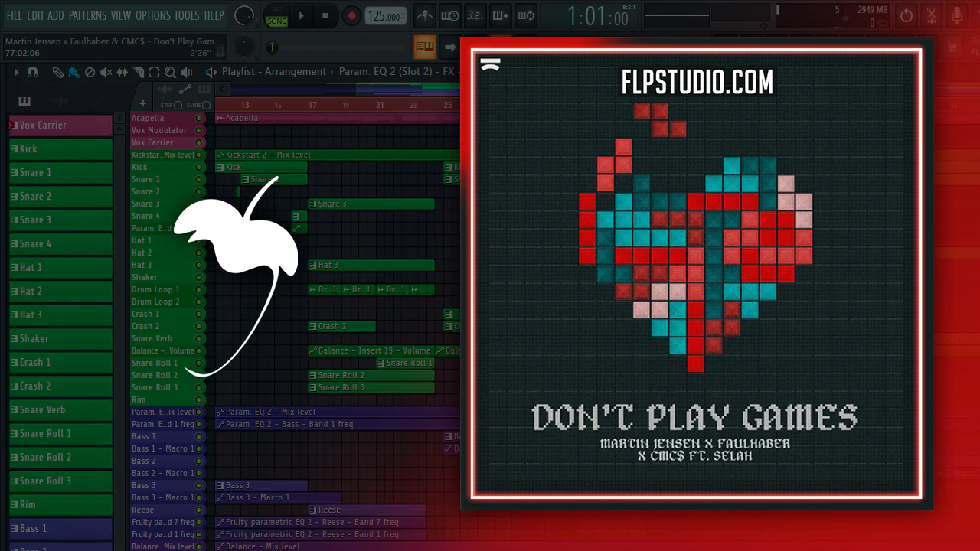Open the PATTERNS menu
Screen dimensions: 980x551
pos(87,15)
